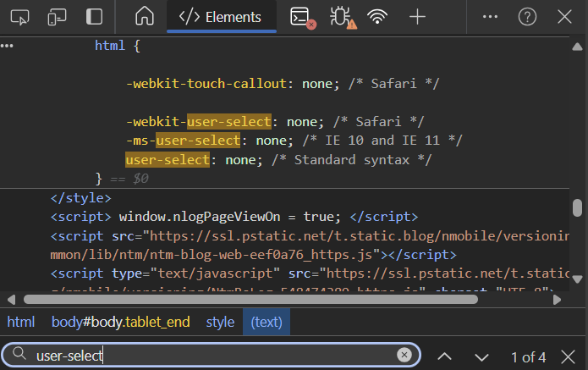Viewport: 588px width, 370px height.
Task: Open the Customize DevTools ellipsis menu
Action: [490, 17]
